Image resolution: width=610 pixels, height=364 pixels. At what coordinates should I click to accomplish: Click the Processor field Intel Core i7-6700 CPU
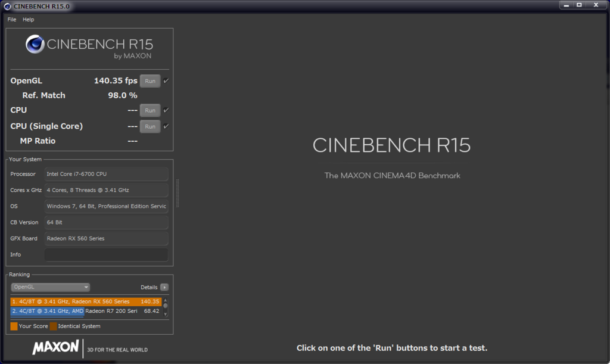click(106, 174)
